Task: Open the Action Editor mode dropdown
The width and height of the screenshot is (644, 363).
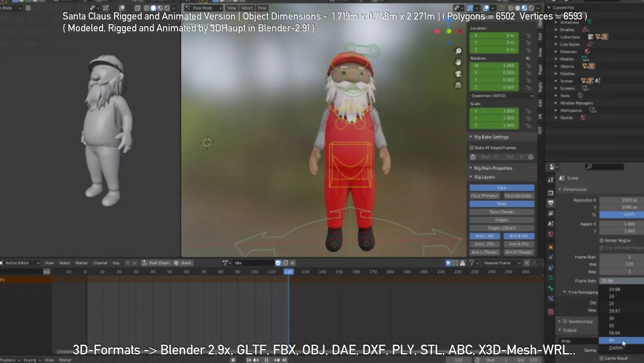Action: [x=20, y=263]
